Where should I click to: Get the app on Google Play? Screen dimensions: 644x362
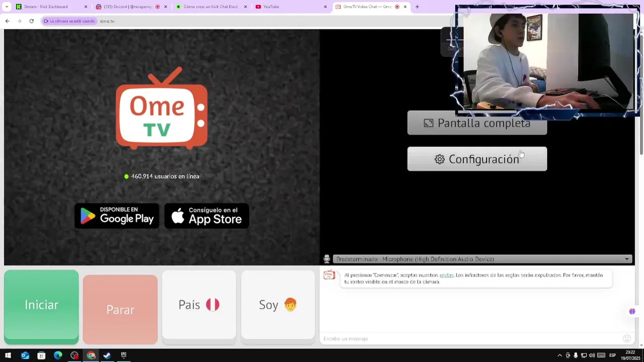pyautogui.click(x=117, y=216)
